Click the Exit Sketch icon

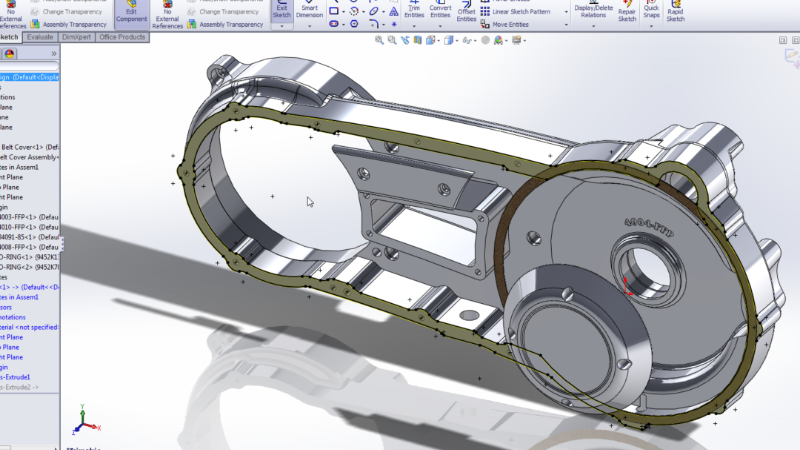pyautogui.click(x=283, y=11)
